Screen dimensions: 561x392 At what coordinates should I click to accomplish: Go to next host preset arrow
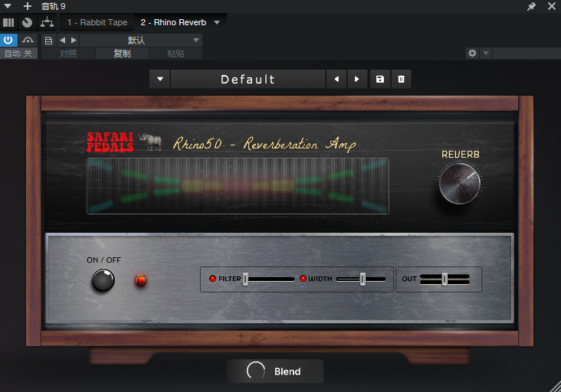[74, 41]
